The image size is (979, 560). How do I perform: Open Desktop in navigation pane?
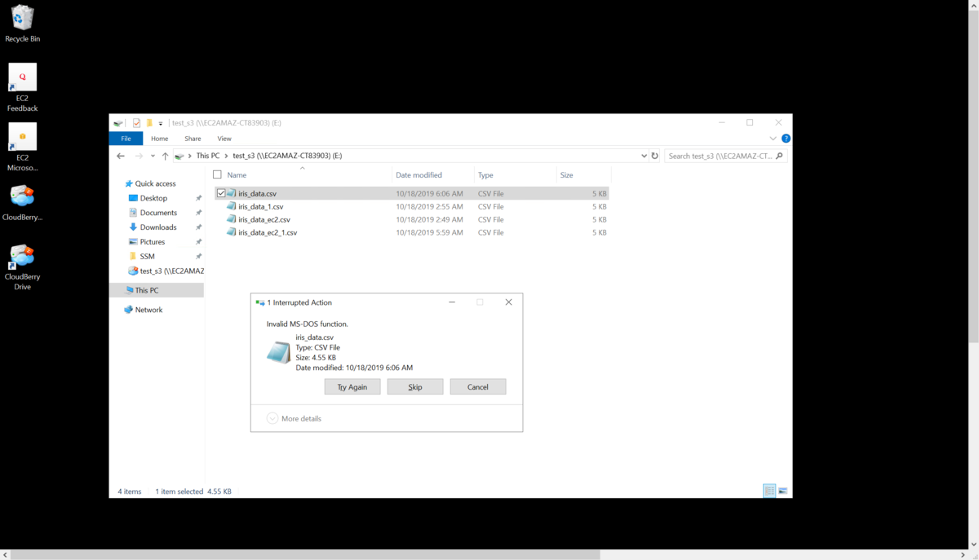click(153, 198)
